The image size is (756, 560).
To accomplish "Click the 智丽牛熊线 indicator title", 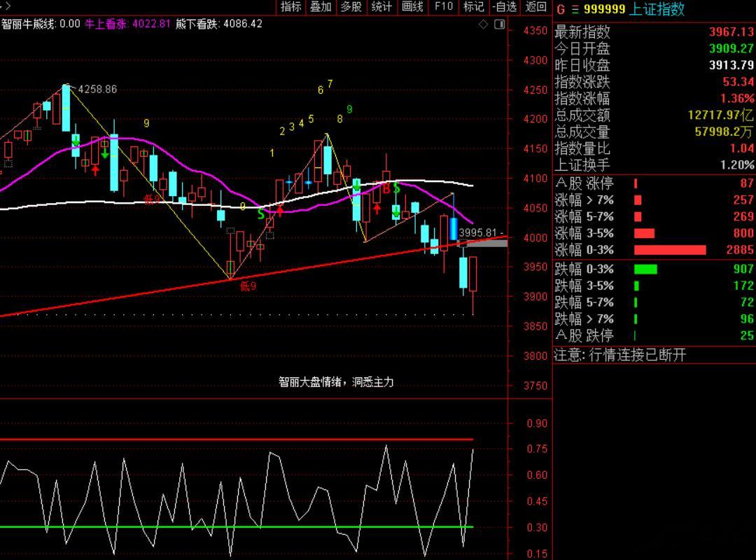I will point(28,24).
